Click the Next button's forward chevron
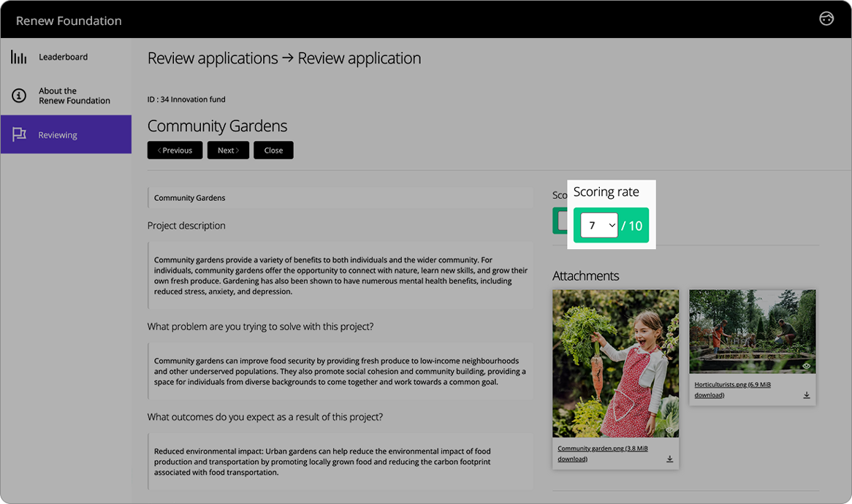Screen dimensions: 852x504 (x=237, y=150)
